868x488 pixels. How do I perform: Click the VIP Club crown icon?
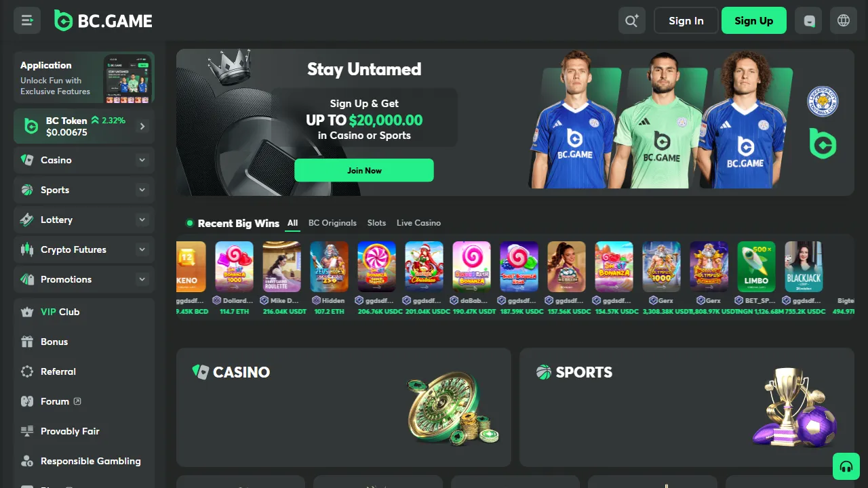tap(27, 312)
